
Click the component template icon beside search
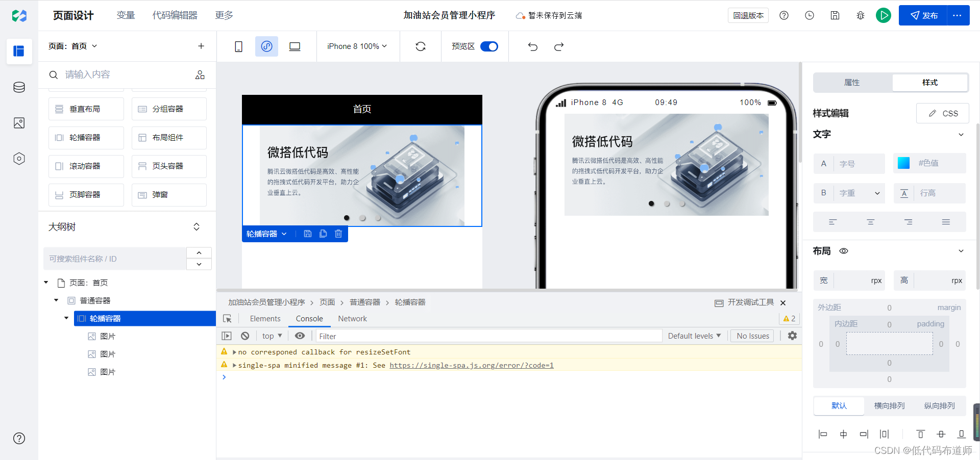(x=200, y=75)
